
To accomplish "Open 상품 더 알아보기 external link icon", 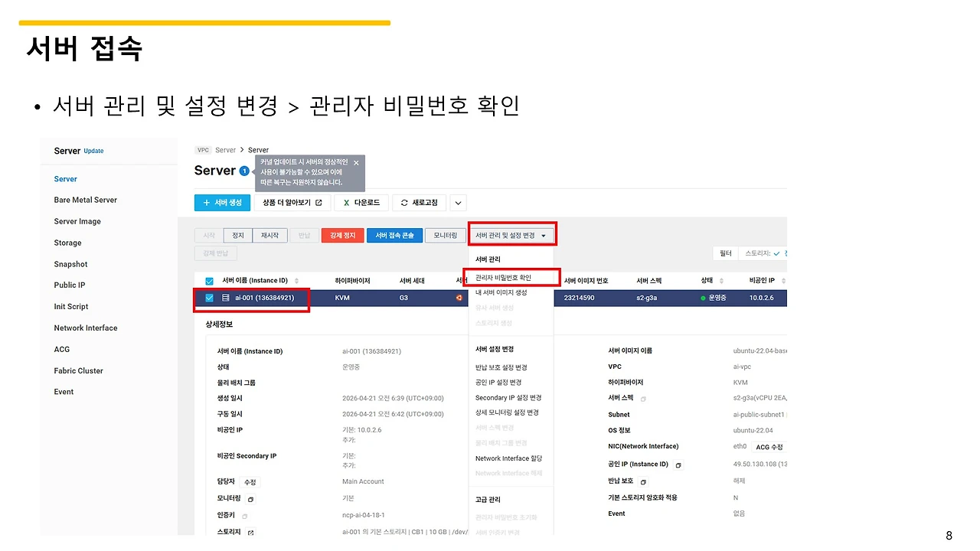I will pyautogui.click(x=320, y=202).
